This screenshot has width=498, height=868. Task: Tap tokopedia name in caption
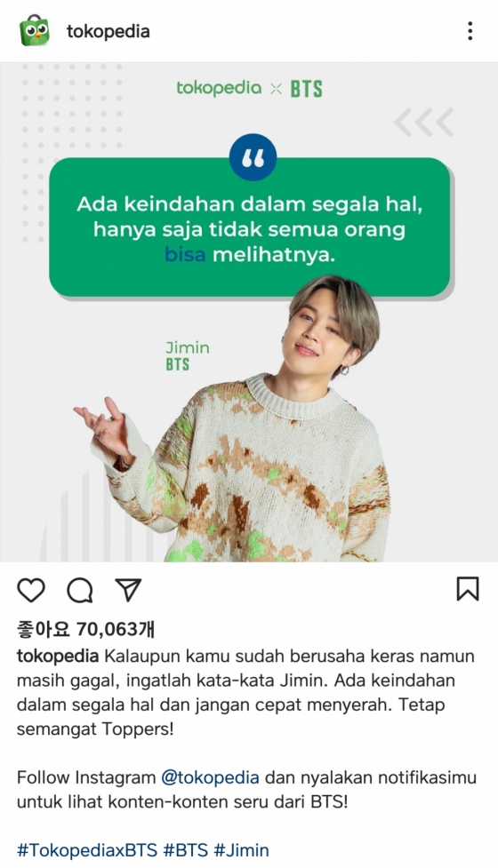58,656
